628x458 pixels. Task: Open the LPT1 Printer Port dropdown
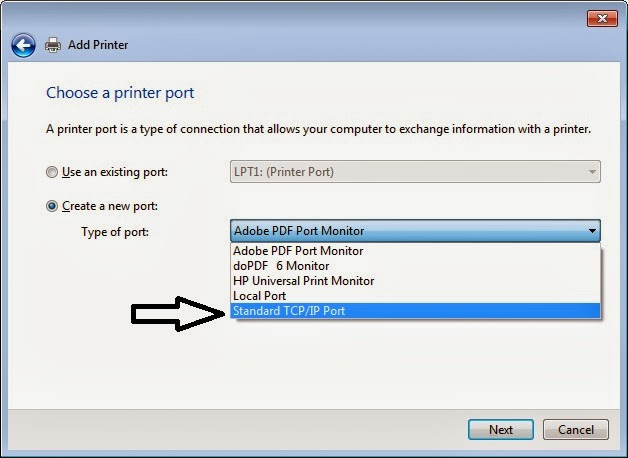coord(415,172)
